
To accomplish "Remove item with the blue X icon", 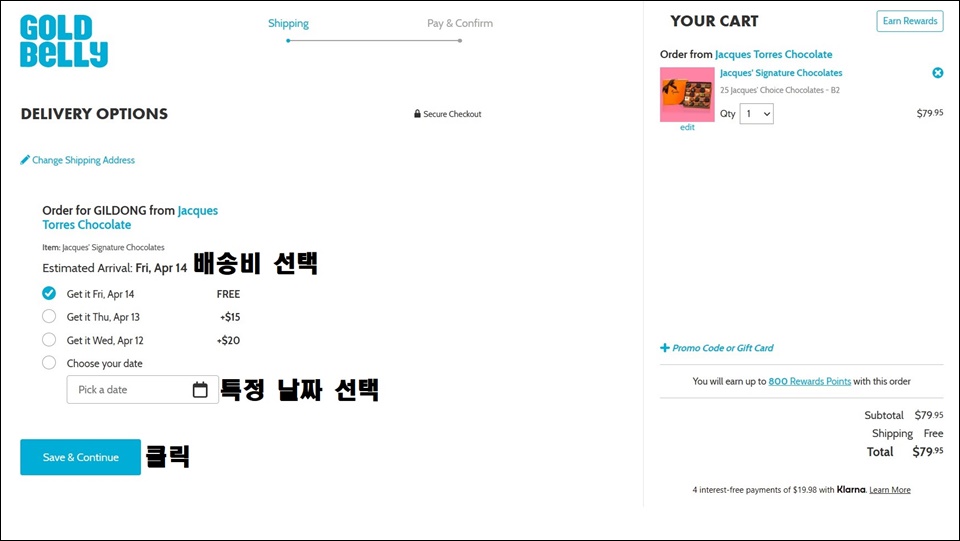I will pos(937,73).
